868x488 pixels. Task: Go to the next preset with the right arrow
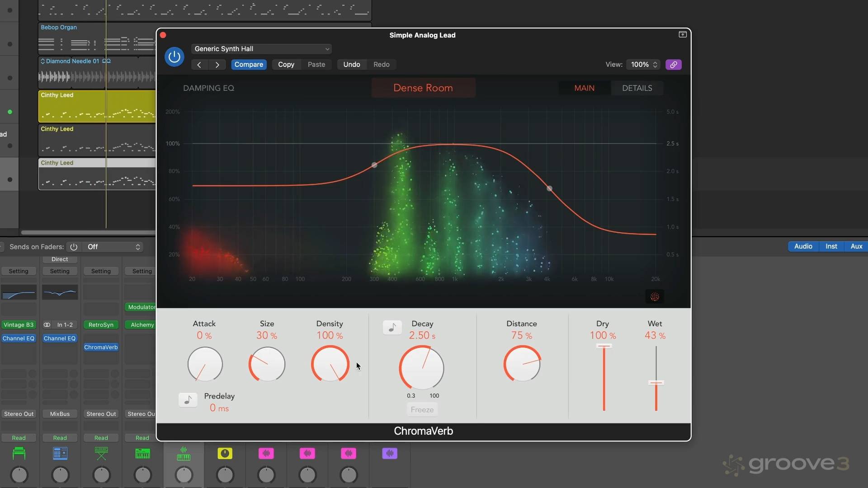pos(217,65)
